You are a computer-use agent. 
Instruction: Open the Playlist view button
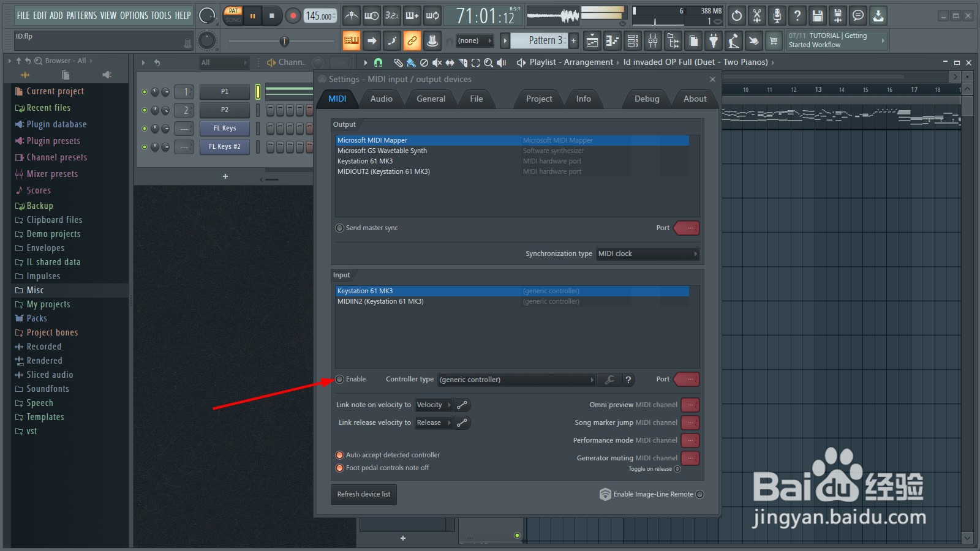(592, 41)
